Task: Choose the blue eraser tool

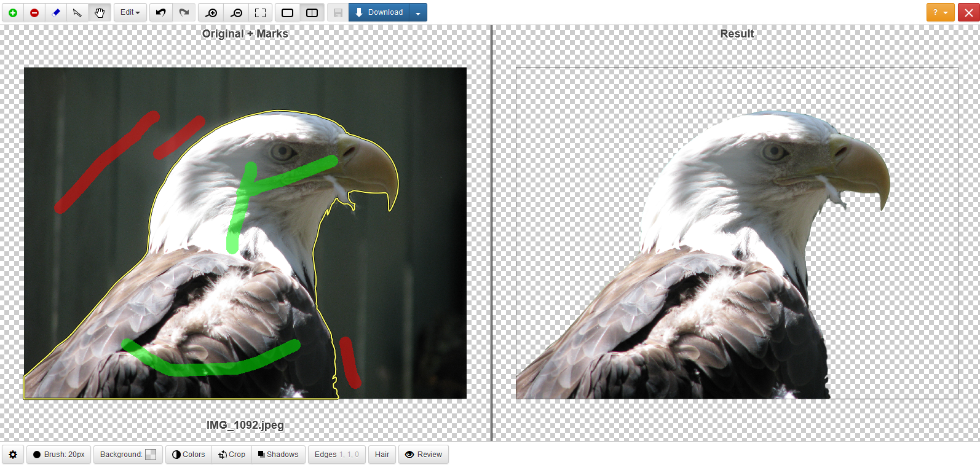Action: [56, 12]
